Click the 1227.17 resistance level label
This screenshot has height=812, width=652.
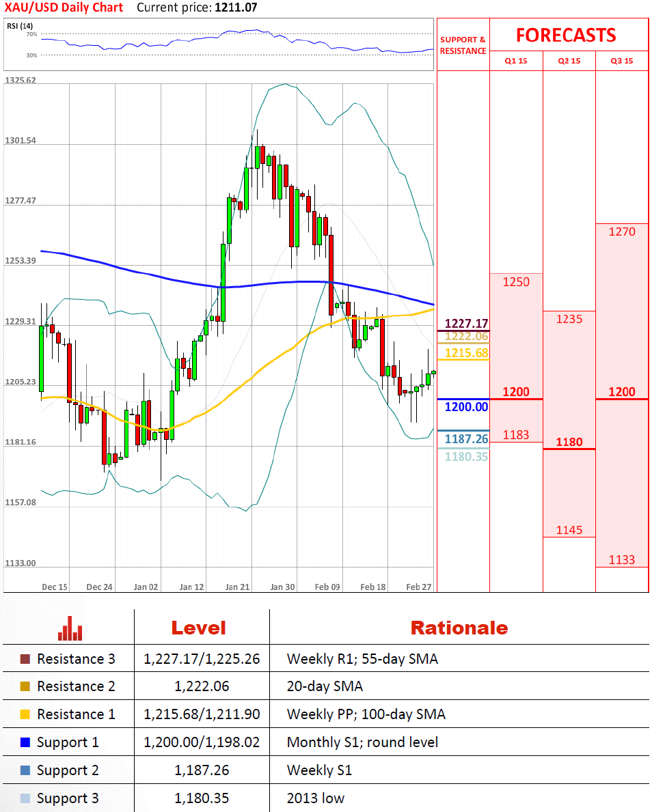(x=467, y=324)
